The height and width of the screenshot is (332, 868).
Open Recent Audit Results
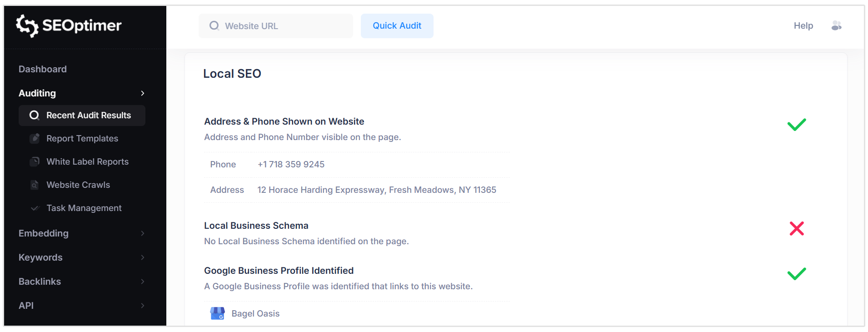82,116
